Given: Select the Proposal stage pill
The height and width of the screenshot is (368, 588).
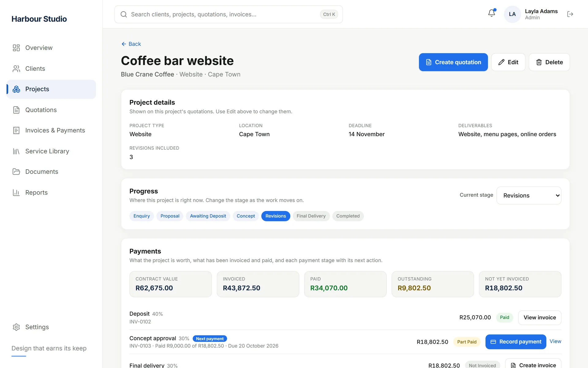Looking at the screenshot, I should [x=170, y=216].
